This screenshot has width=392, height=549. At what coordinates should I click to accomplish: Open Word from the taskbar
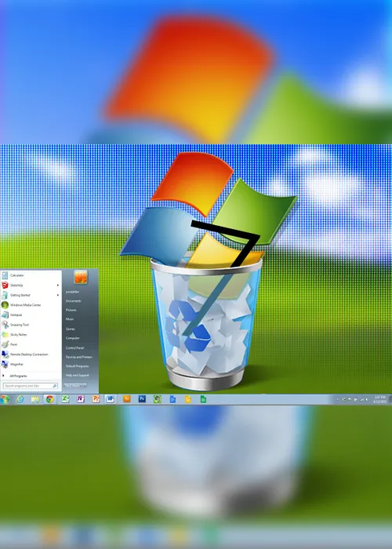click(x=111, y=398)
